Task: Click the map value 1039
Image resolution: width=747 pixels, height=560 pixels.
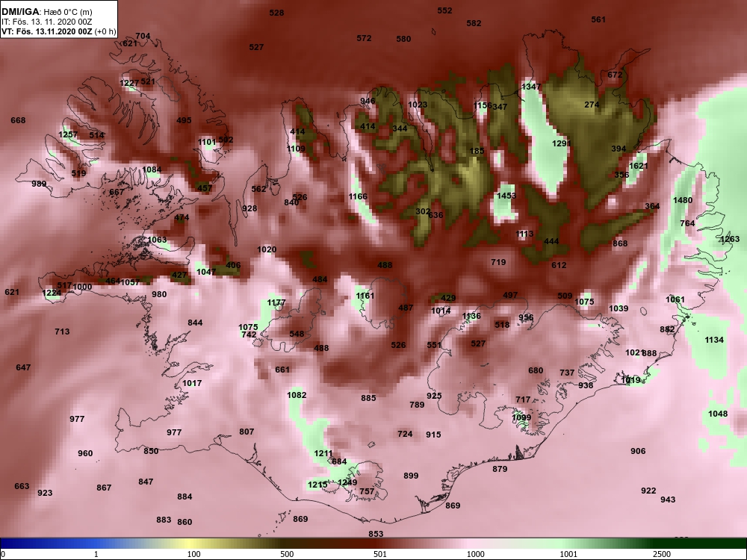Action: pos(619,308)
